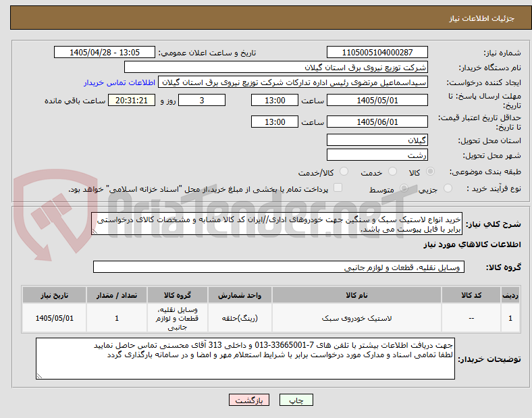Viewport: 532px width, 418px height.
Task: Click the need number field 1105005104000287
Action: pyautogui.click(x=377, y=52)
